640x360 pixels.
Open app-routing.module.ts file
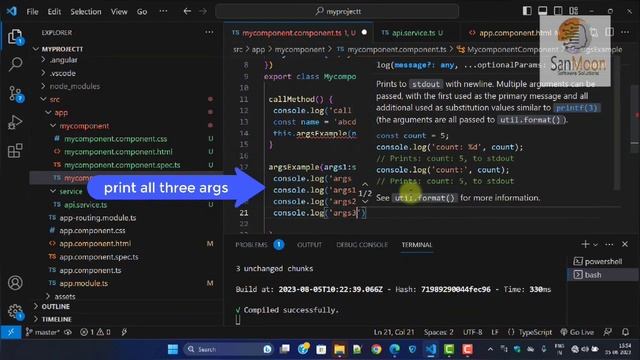(x=98, y=218)
